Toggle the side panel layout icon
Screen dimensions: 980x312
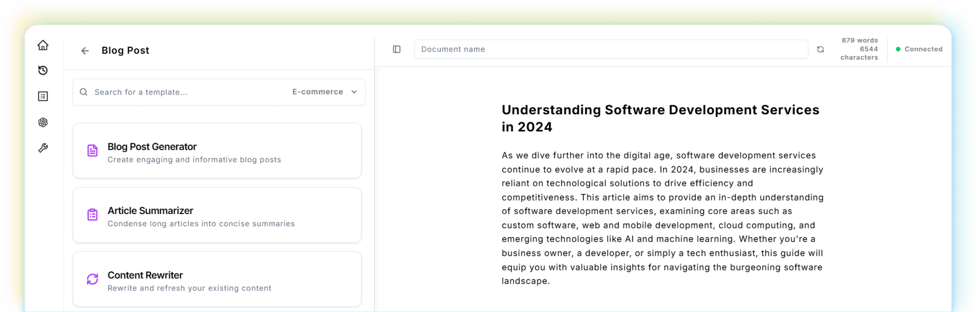pos(397,49)
